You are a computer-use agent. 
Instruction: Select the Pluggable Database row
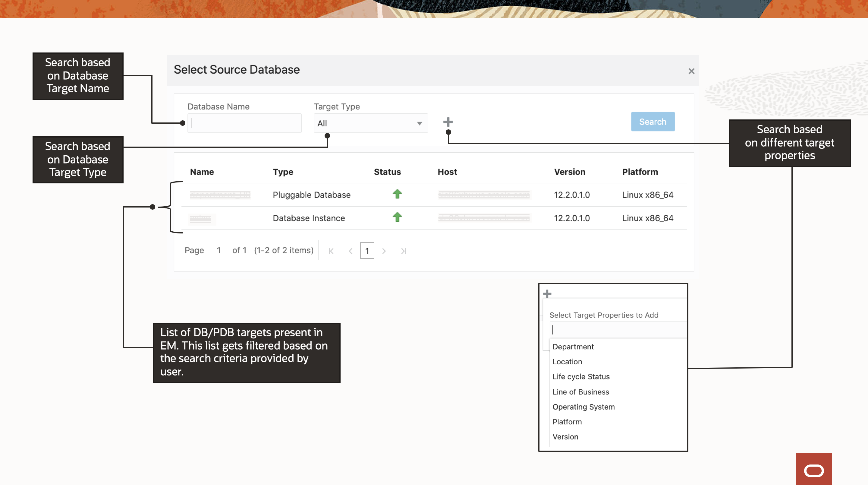click(311, 195)
